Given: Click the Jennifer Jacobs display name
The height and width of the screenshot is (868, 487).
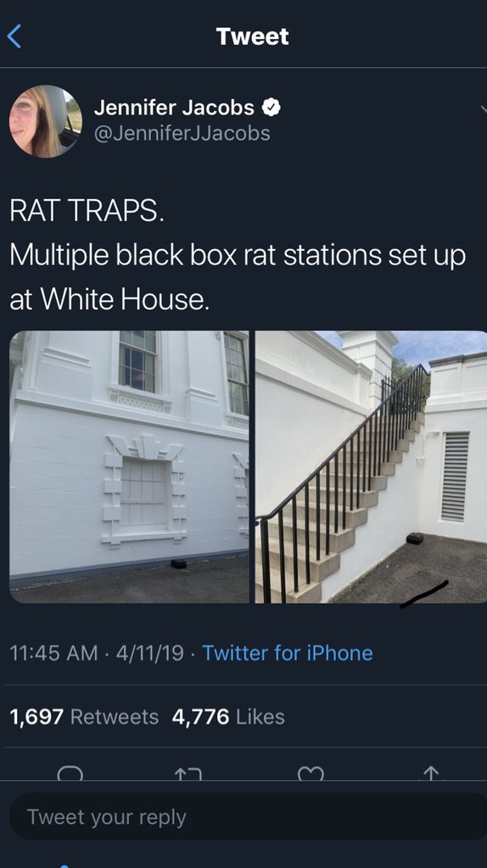Looking at the screenshot, I should point(174,108).
